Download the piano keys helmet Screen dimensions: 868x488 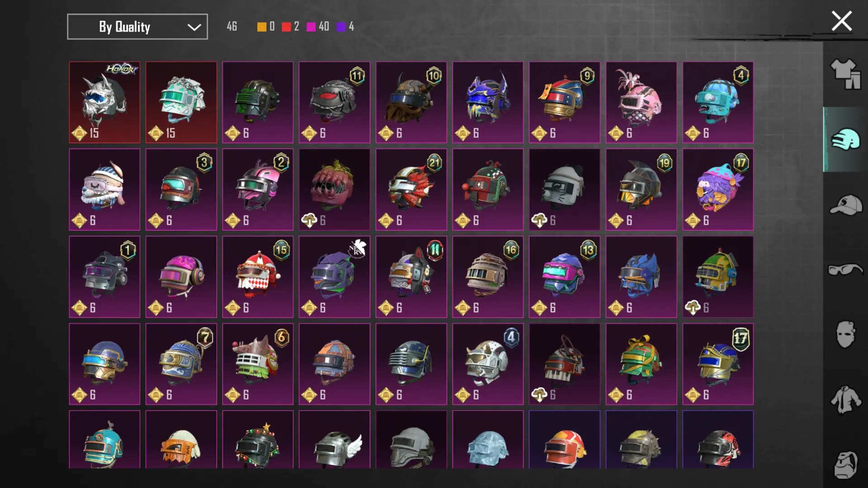pyautogui.click(x=539, y=395)
